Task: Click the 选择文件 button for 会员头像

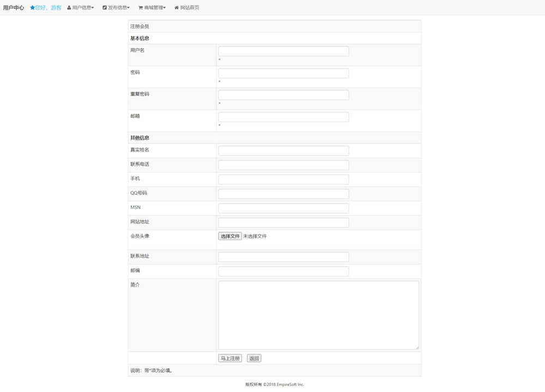Action: [x=230, y=236]
